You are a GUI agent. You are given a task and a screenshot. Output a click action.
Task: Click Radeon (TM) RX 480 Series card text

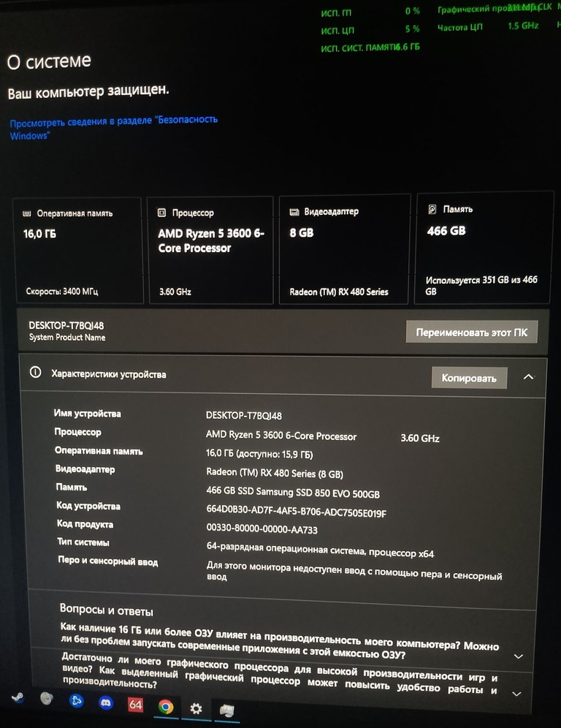click(339, 292)
